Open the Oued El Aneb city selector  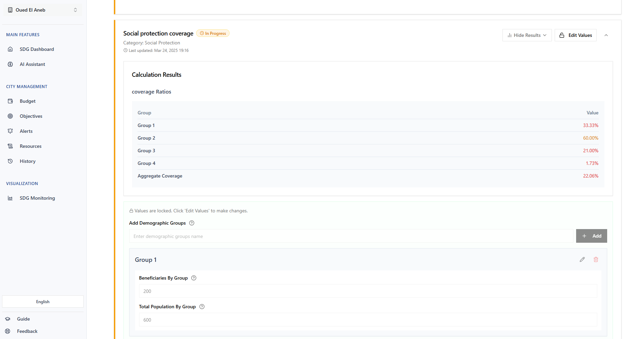pyautogui.click(x=42, y=10)
